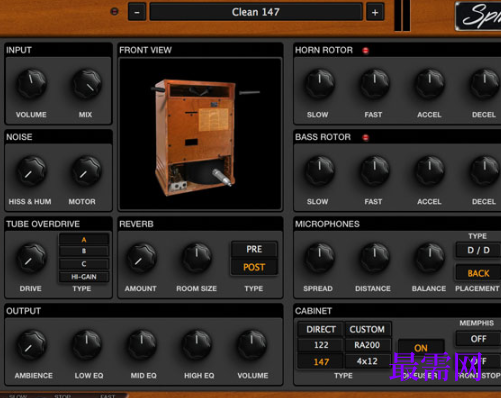This screenshot has height=398, width=501.
Task: Select the 147 cabinet type
Action: tap(321, 361)
